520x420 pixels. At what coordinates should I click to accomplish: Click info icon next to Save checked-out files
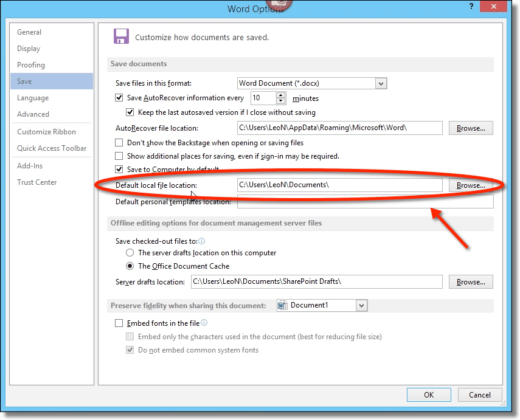(x=202, y=241)
